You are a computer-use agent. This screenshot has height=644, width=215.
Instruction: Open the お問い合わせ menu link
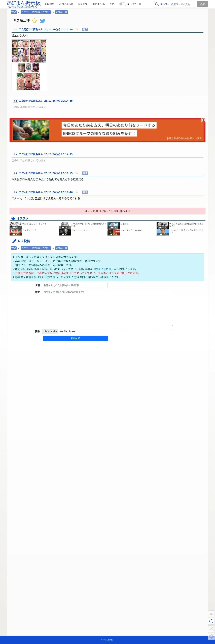(x=66, y=4)
